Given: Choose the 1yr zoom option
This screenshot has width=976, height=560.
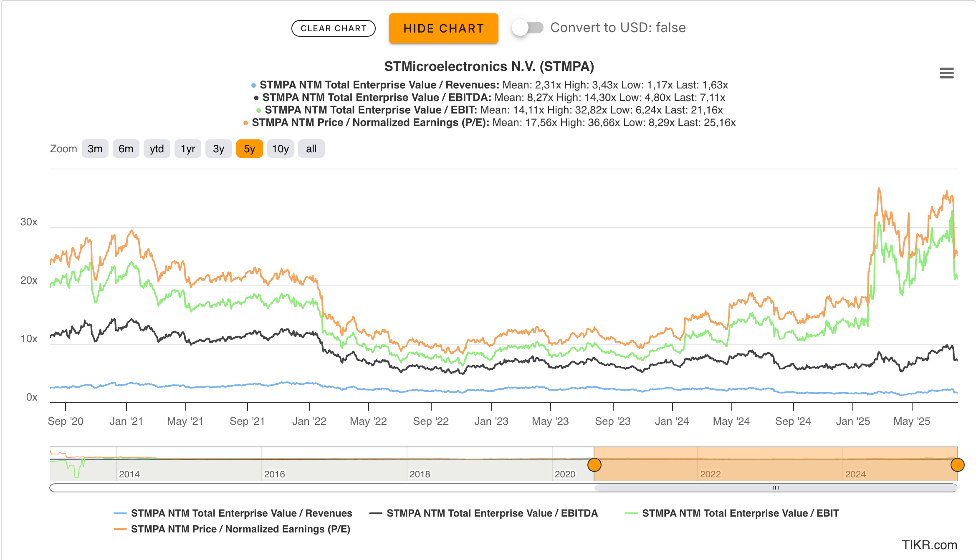Looking at the screenshot, I should point(187,149).
